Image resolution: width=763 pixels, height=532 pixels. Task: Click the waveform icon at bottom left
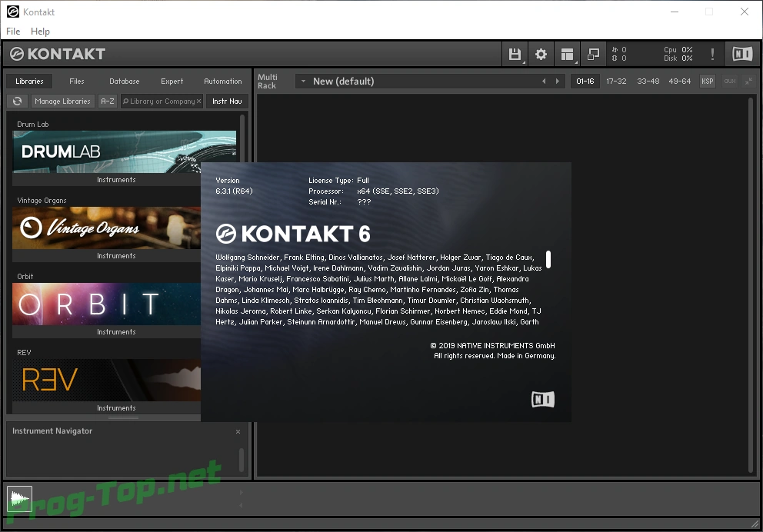[x=19, y=499]
